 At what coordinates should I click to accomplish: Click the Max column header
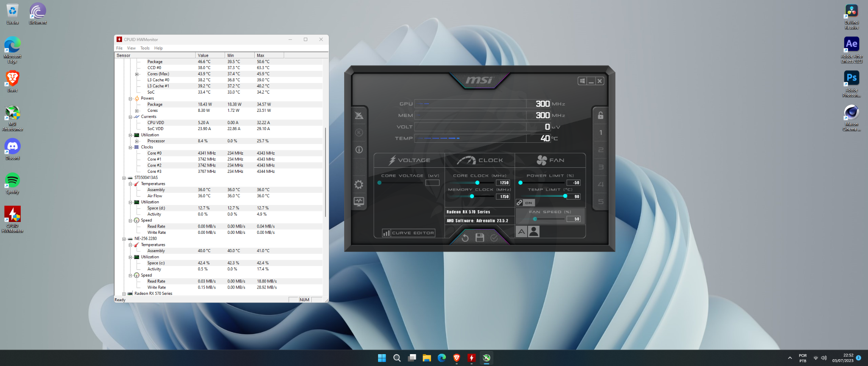click(x=269, y=55)
